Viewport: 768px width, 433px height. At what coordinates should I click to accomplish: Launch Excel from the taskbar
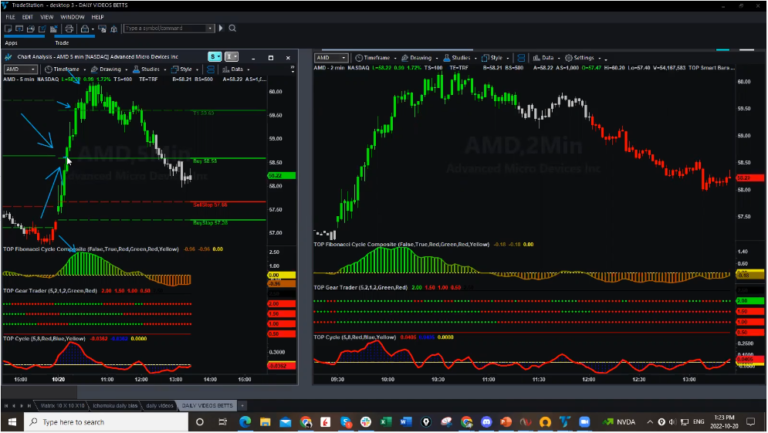386,422
